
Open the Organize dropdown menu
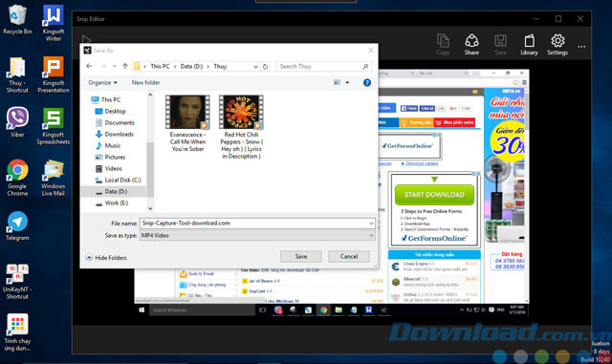tap(102, 82)
